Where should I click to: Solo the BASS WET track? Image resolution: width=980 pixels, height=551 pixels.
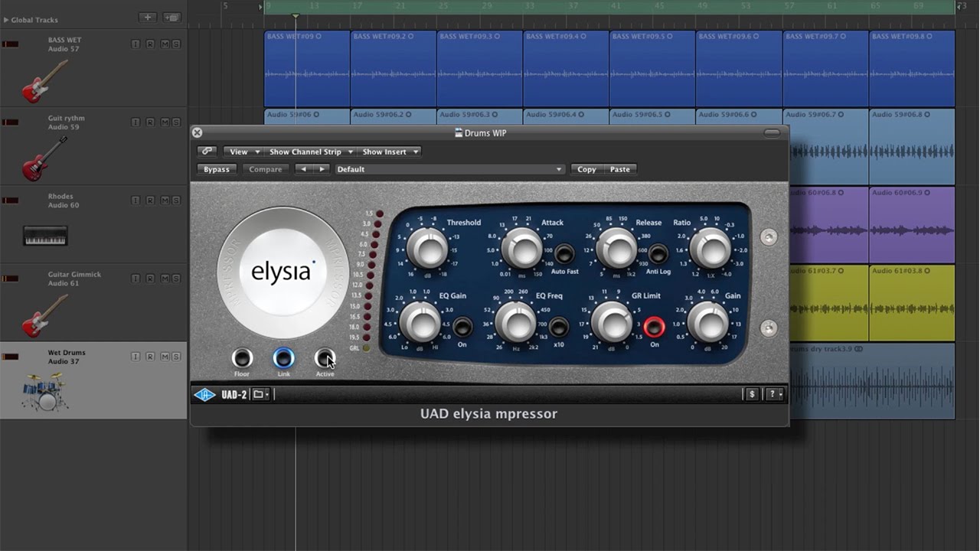176,44
